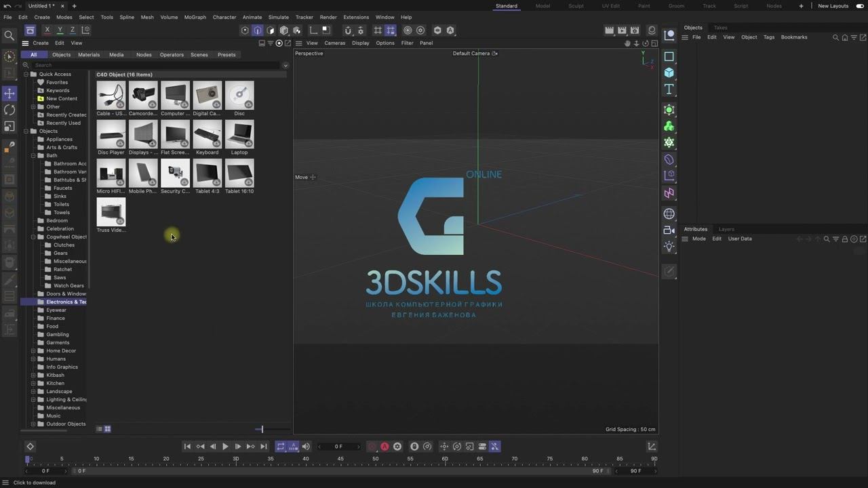
Task: Activate the Rotate tool
Action: [9, 110]
